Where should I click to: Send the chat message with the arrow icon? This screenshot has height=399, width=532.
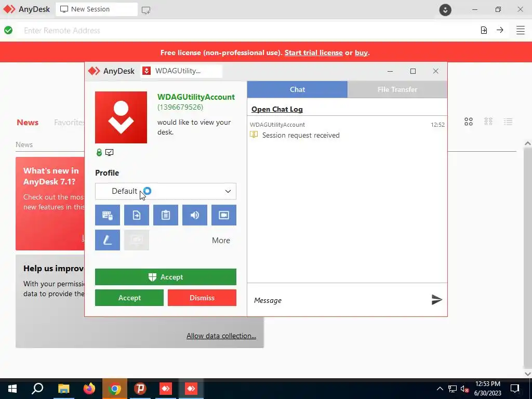[436, 300]
